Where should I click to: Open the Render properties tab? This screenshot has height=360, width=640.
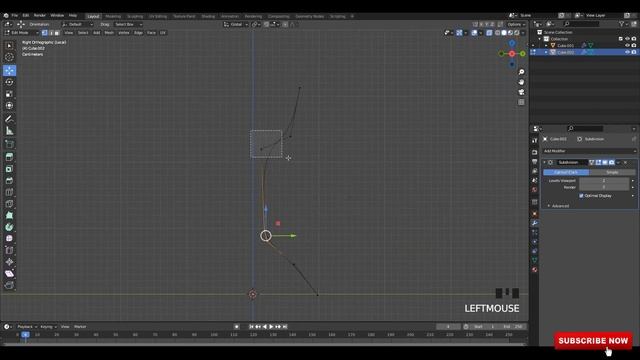click(535, 152)
